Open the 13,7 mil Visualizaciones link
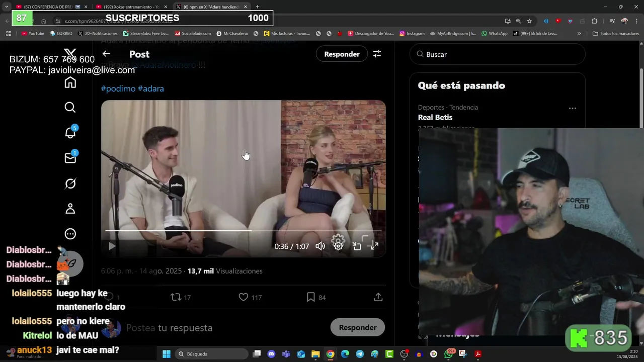The image size is (644, 362). tap(225, 271)
